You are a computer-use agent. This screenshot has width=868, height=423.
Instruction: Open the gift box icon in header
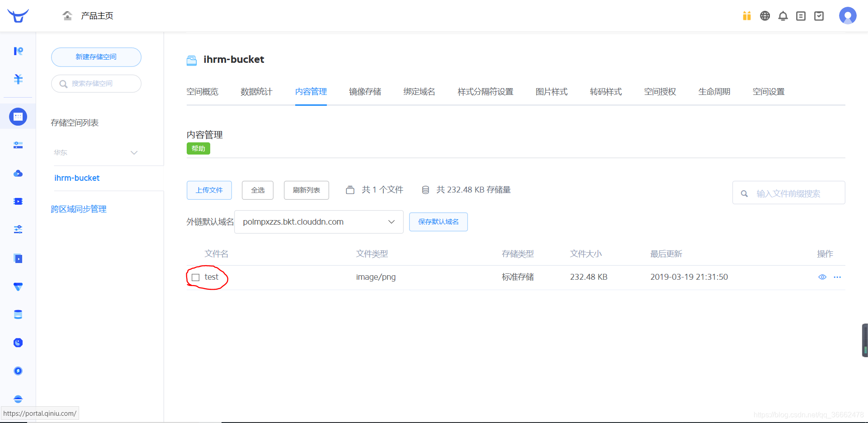[x=747, y=16]
